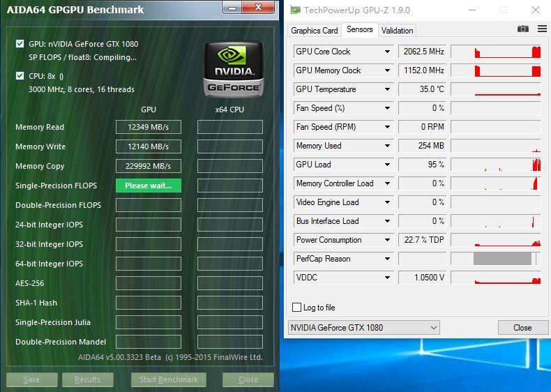Switch to the Validation tab
The width and height of the screenshot is (551, 392).
397,31
